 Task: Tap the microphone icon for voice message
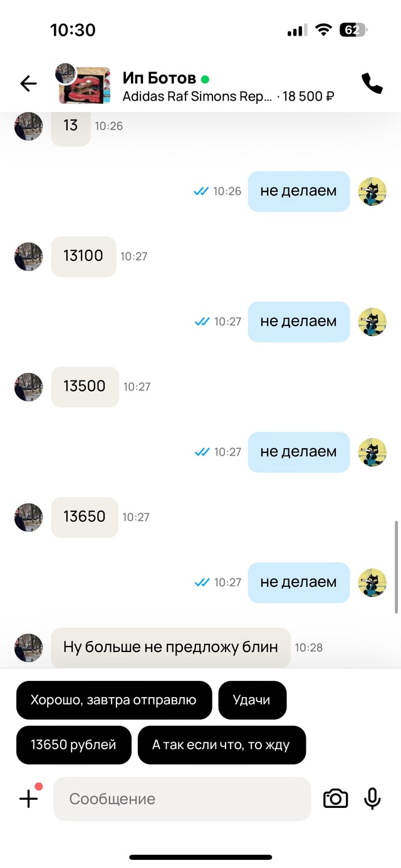372,799
